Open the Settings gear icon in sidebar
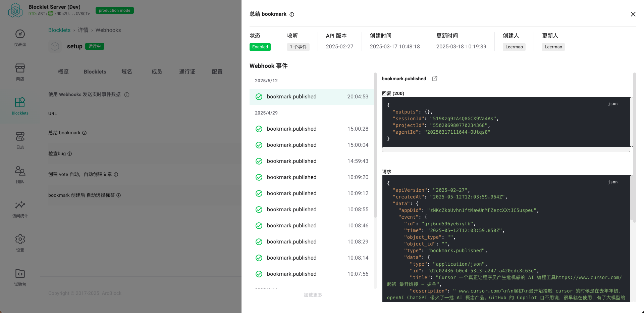This screenshot has width=644, height=313. 20,239
